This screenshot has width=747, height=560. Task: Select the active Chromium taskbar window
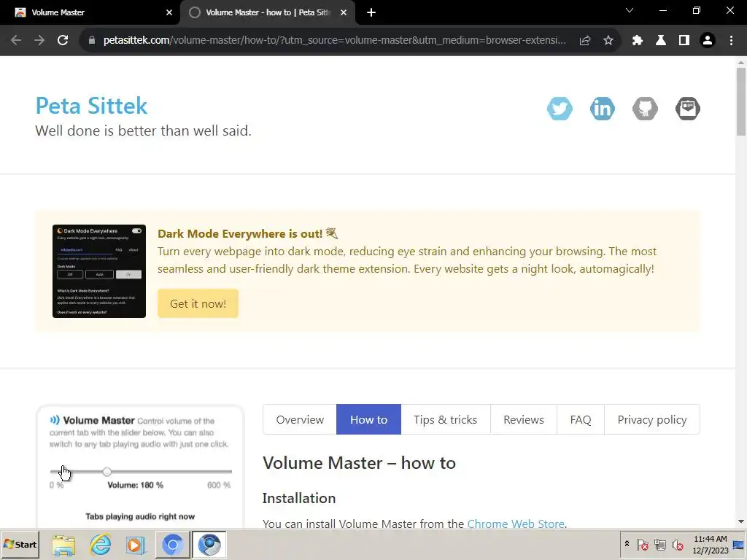click(x=209, y=545)
